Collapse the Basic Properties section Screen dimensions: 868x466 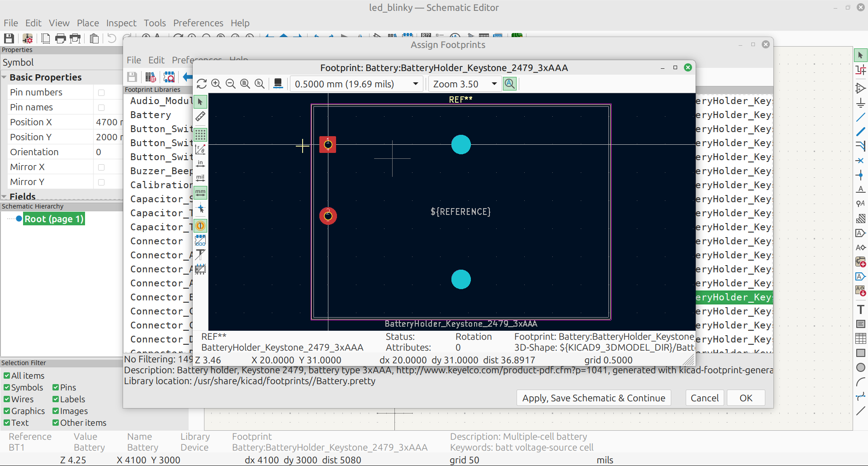(x=4, y=77)
